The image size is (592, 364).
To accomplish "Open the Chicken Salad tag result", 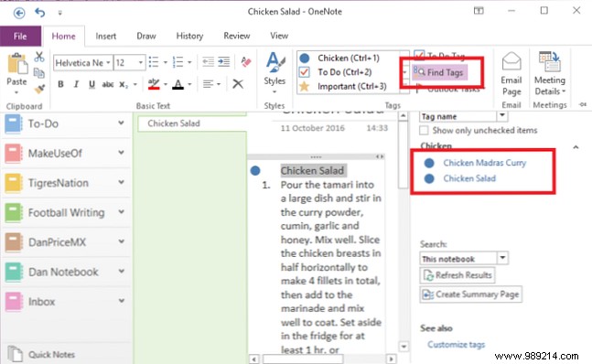I will pos(469,178).
